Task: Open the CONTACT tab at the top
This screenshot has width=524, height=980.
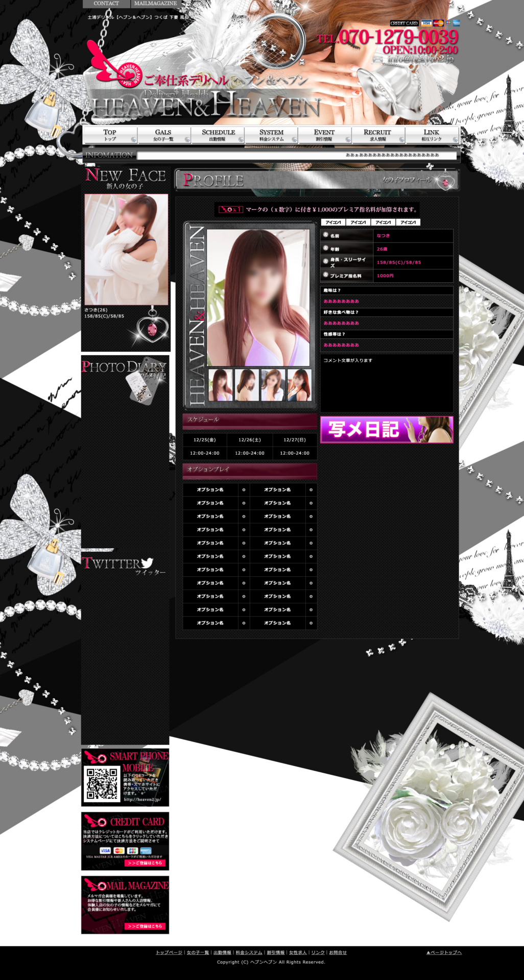Action: (106, 4)
